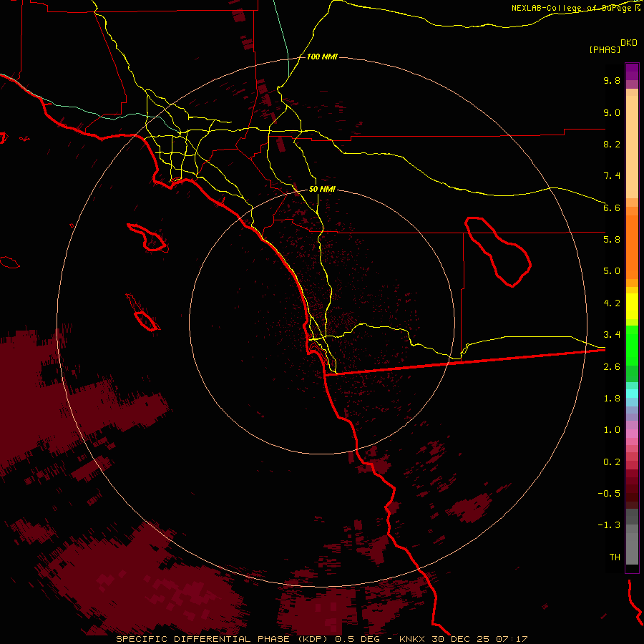Click the 3.4 value on the color scale
644x644 pixels.
(612, 335)
